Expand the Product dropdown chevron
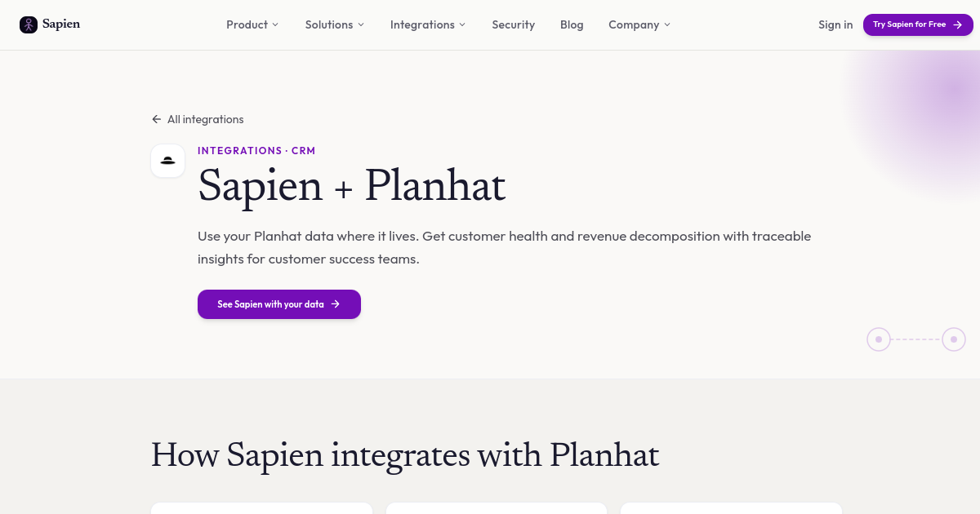Screen dimensions: 980x514 [x=275, y=24]
